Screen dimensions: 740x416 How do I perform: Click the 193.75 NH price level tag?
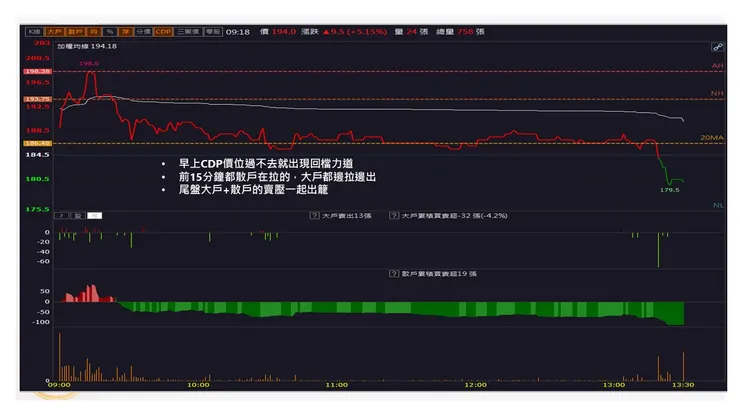[38, 99]
